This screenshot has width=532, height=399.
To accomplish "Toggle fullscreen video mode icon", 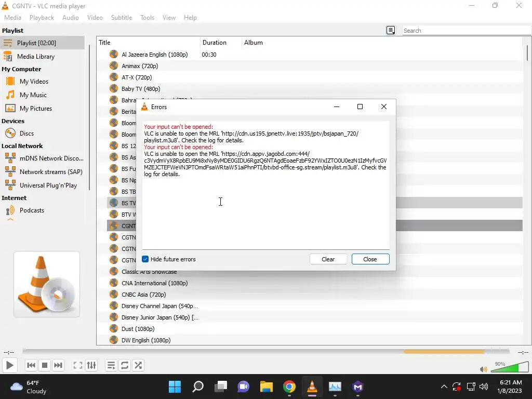I will [78, 365].
